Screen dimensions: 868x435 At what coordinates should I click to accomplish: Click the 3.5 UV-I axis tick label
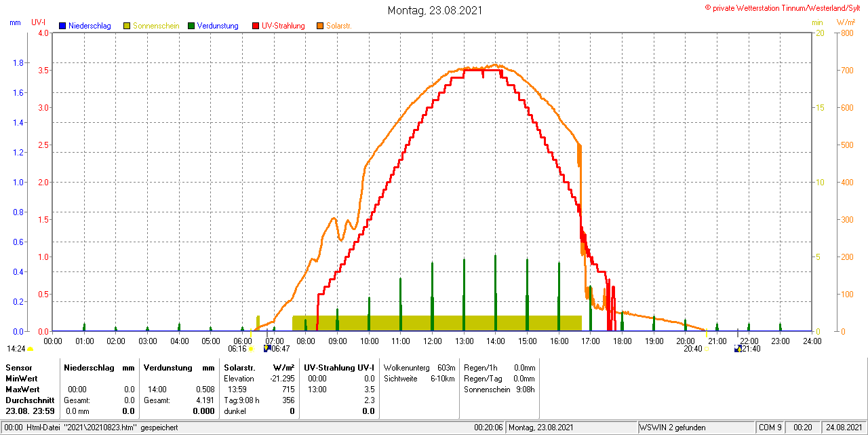click(44, 70)
